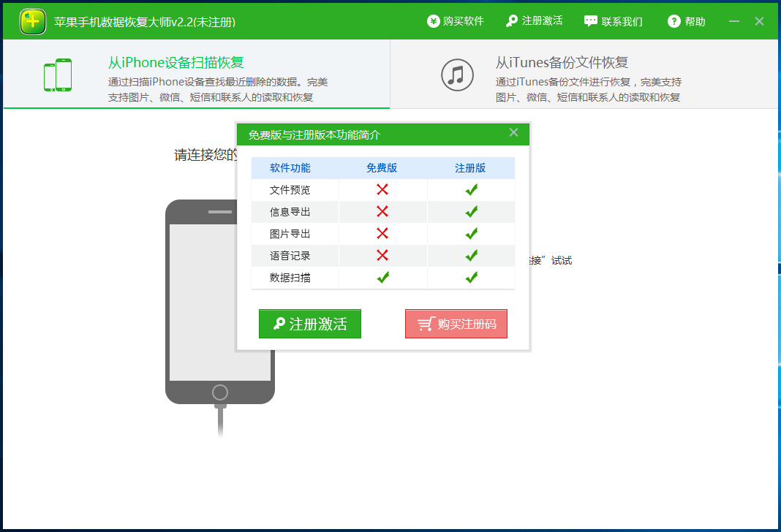This screenshot has width=781, height=532.
Task: Click the dialog title 免费版与注册版本功能简介
Action: pos(314,135)
